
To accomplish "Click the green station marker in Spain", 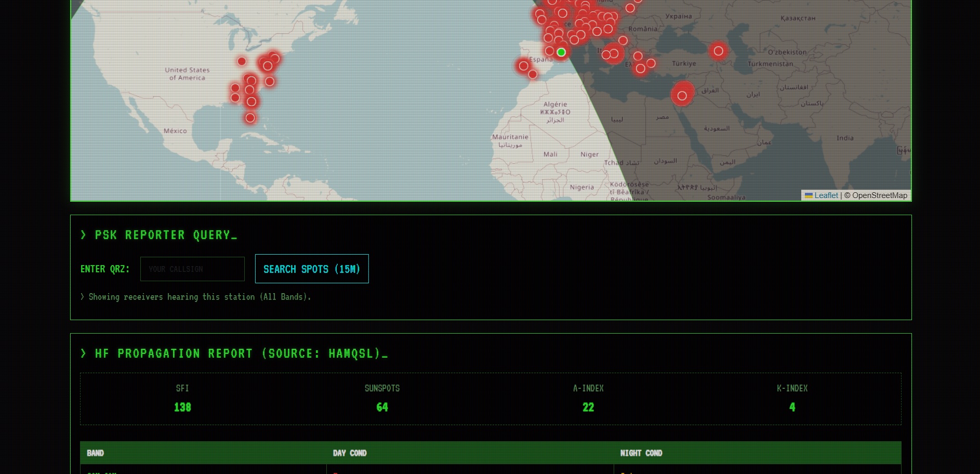I will [561, 52].
